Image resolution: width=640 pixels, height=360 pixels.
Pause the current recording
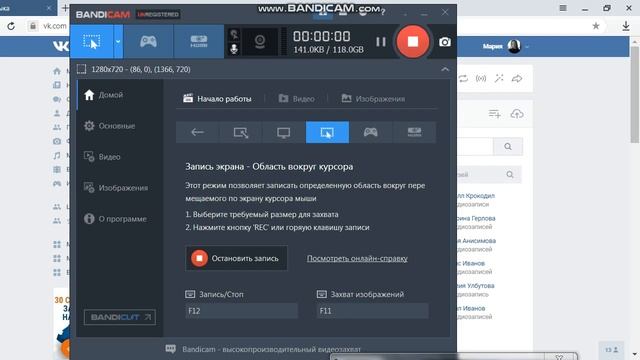tap(381, 42)
